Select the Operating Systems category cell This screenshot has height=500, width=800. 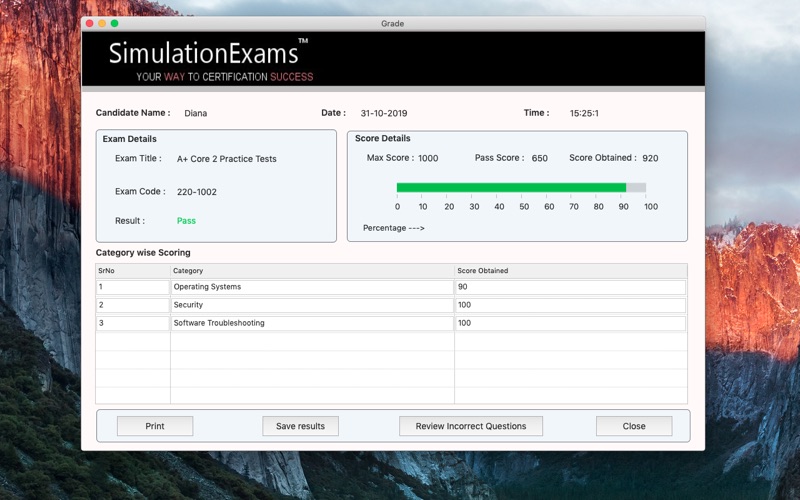click(312, 287)
